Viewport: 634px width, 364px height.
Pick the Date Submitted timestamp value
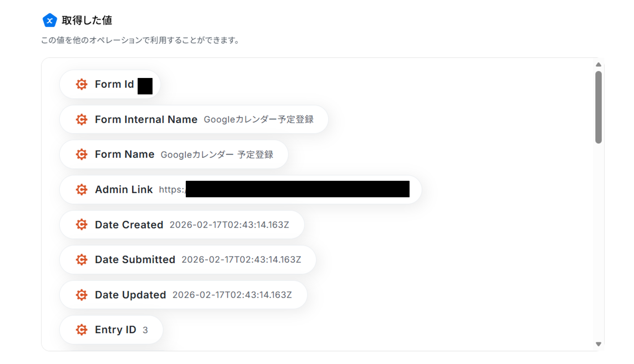(x=241, y=260)
